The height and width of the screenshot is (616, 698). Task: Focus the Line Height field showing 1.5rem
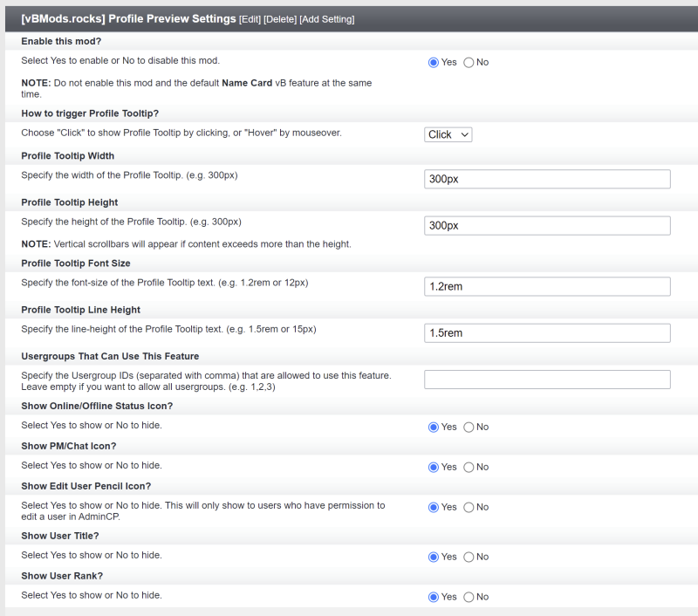coord(547,333)
